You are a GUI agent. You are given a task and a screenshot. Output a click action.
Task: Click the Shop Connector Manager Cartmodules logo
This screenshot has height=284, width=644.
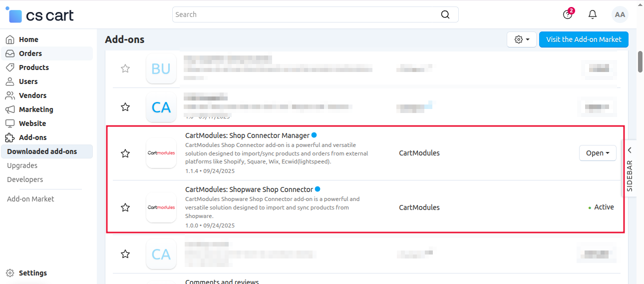[x=161, y=153]
